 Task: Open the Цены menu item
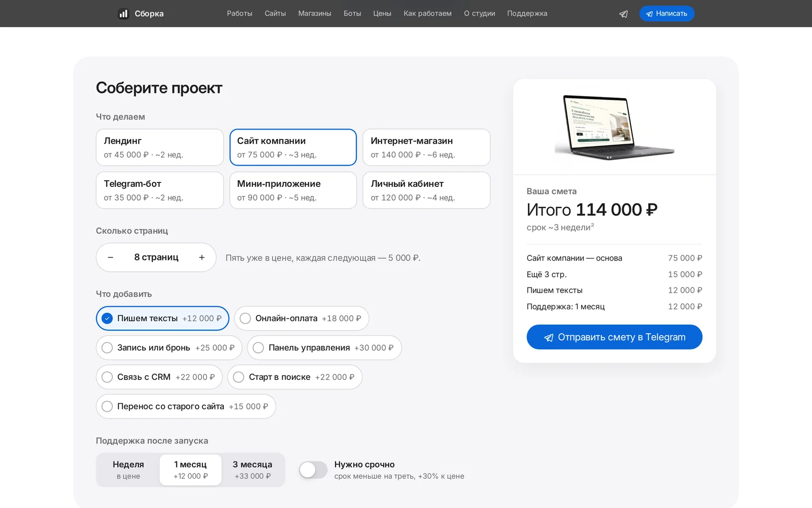tap(382, 14)
